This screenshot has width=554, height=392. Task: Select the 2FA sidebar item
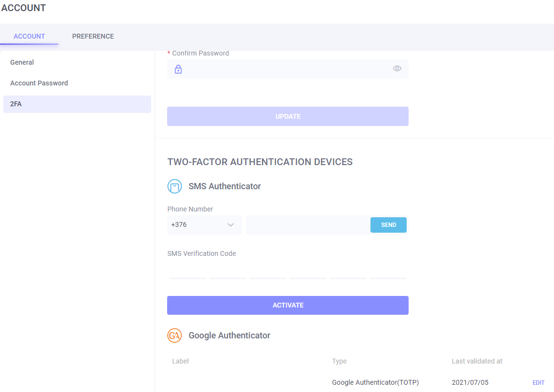tap(16, 104)
